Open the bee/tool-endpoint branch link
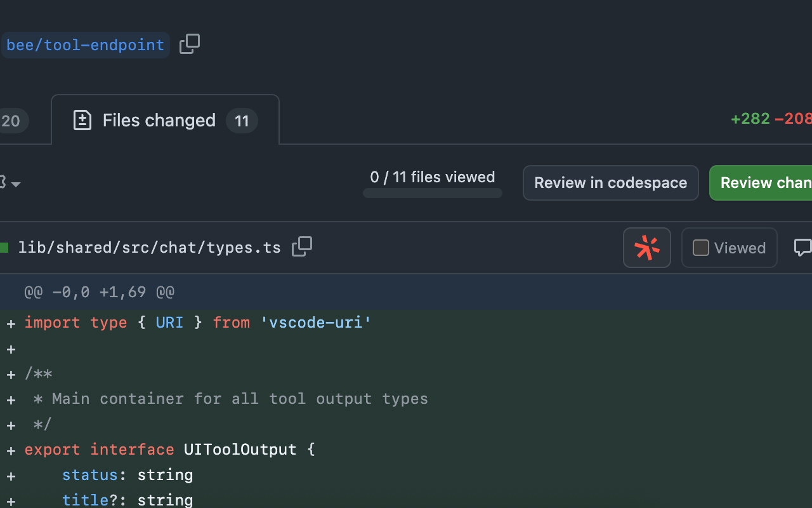Screen dimensions: 812x508 point(85,44)
